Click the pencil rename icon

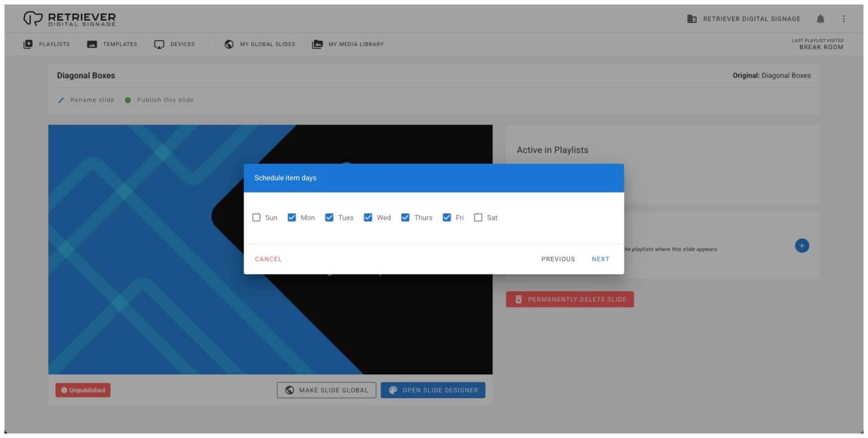click(x=61, y=100)
